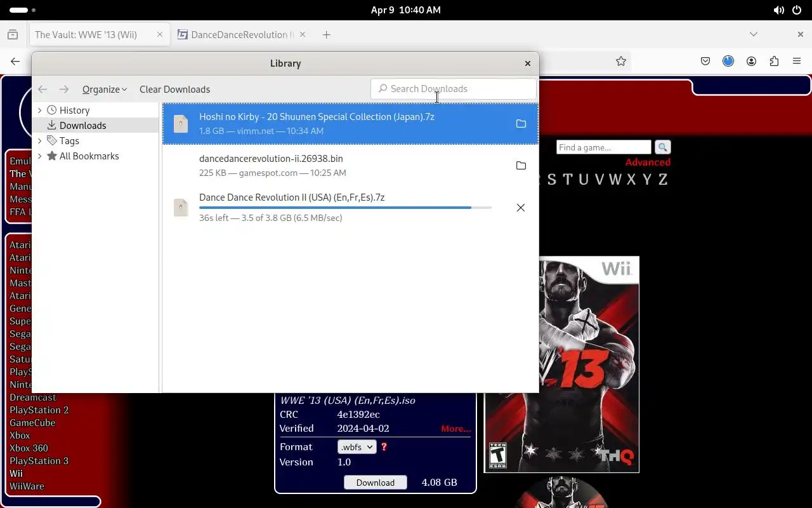Click the Library forward arrow
The image size is (812, 508).
click(x=63, y=90)
